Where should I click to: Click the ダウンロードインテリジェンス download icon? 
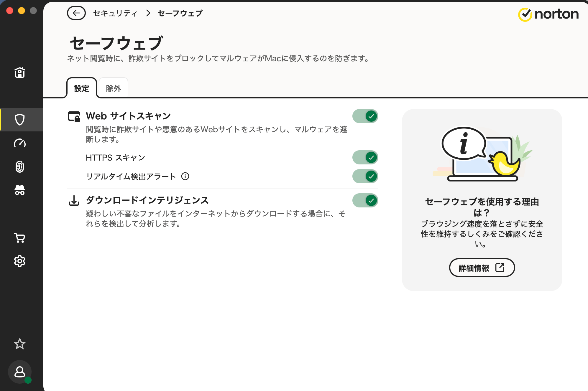click(x=74, y=200)
